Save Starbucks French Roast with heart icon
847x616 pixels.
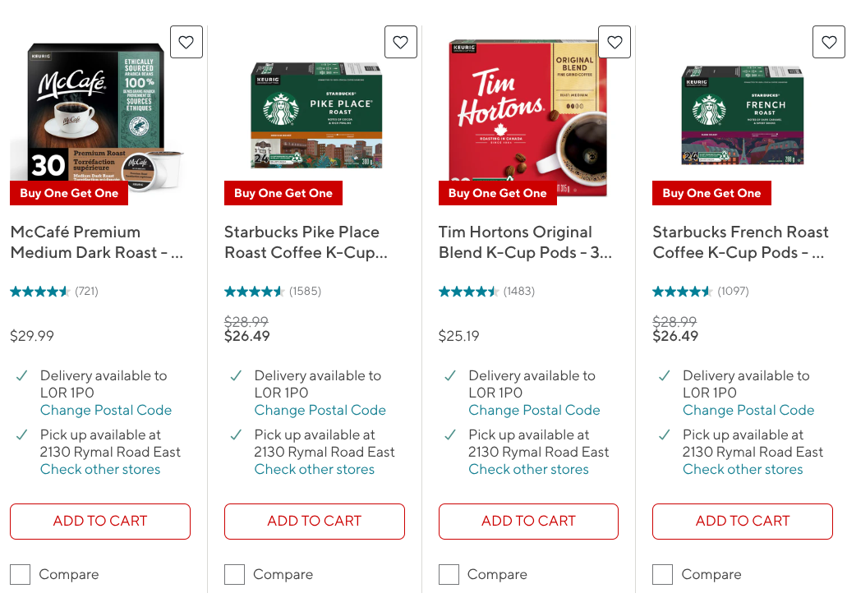point(829,42)
